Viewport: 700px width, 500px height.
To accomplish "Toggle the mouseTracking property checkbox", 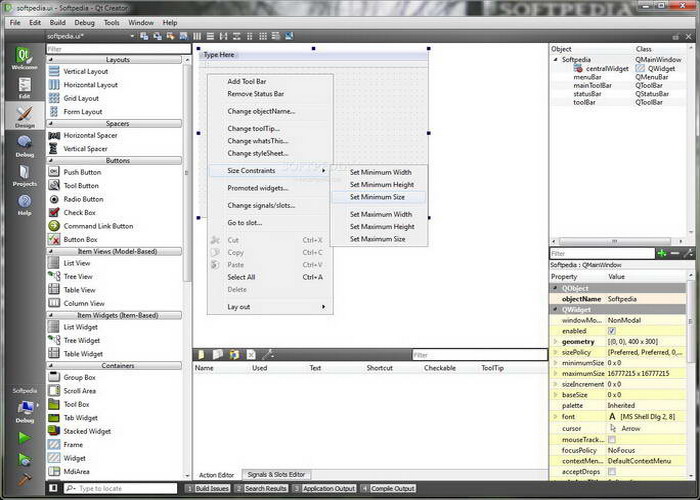I will coord(612,439).
